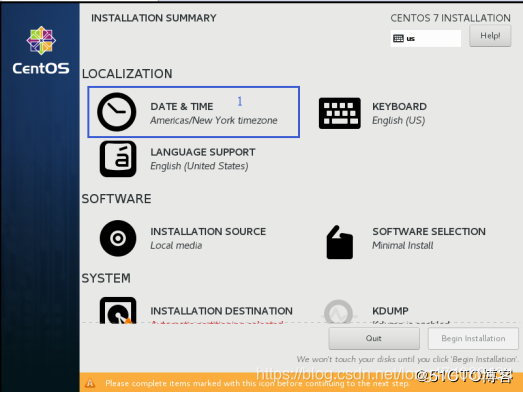Click the Help! button
Screen dimensions: 523x393
[490, 36]
